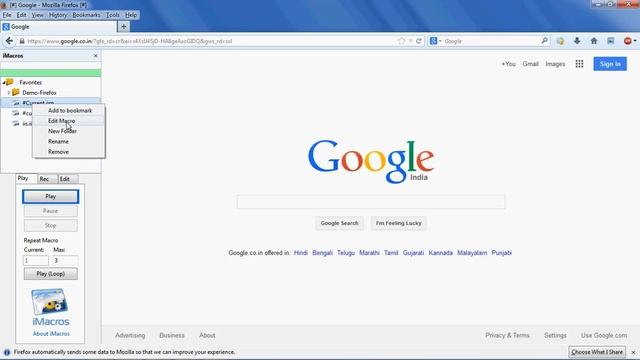Open the Google apps grid icon
Image resolution: width=640 pixels, height=360 pixels.
tap(579, 64)
